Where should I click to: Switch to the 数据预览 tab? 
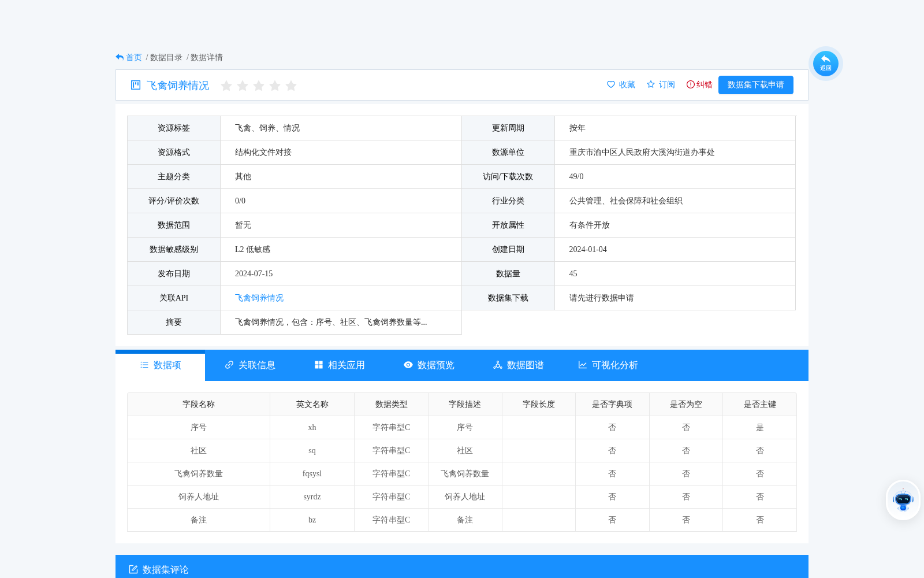click(x=429, y=365)
